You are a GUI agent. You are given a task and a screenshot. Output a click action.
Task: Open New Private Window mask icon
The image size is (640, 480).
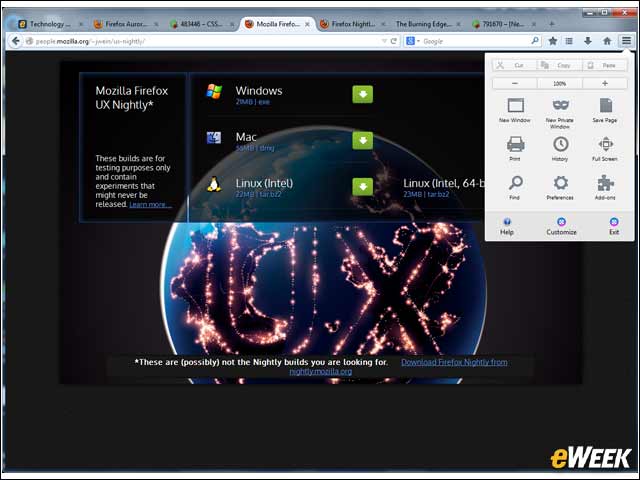pos(560,113)
